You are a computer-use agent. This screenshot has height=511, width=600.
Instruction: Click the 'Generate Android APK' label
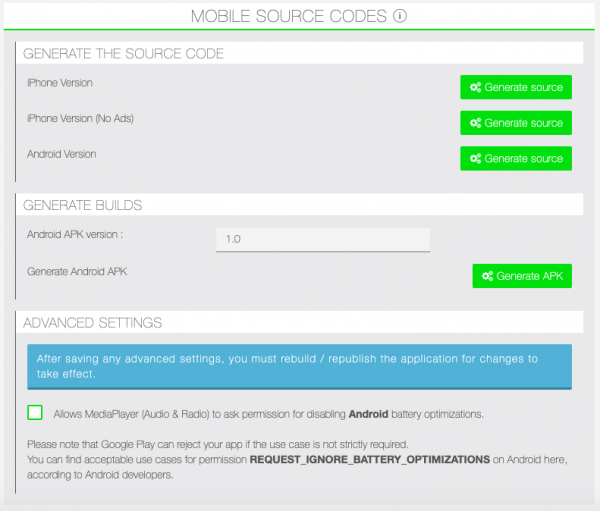pyautogui.click(x=78, y=272)
